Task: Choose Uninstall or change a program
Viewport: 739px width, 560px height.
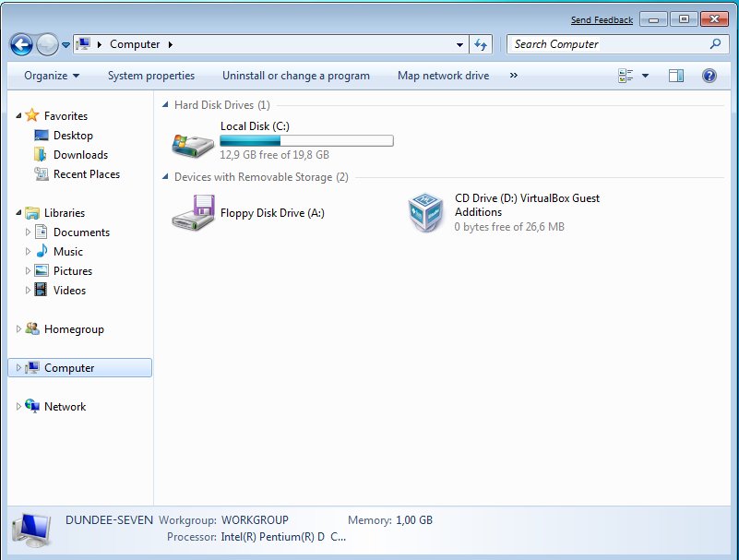Action: pos(296,76)
